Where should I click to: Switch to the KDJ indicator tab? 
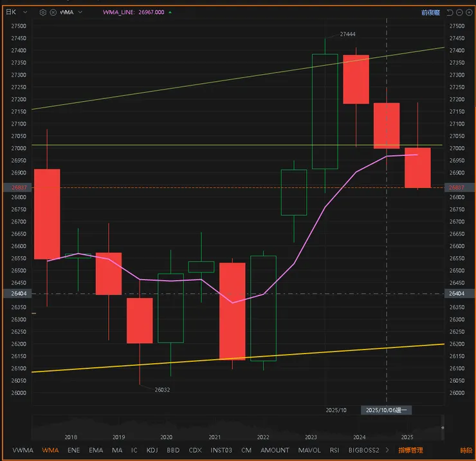[152, 450]
